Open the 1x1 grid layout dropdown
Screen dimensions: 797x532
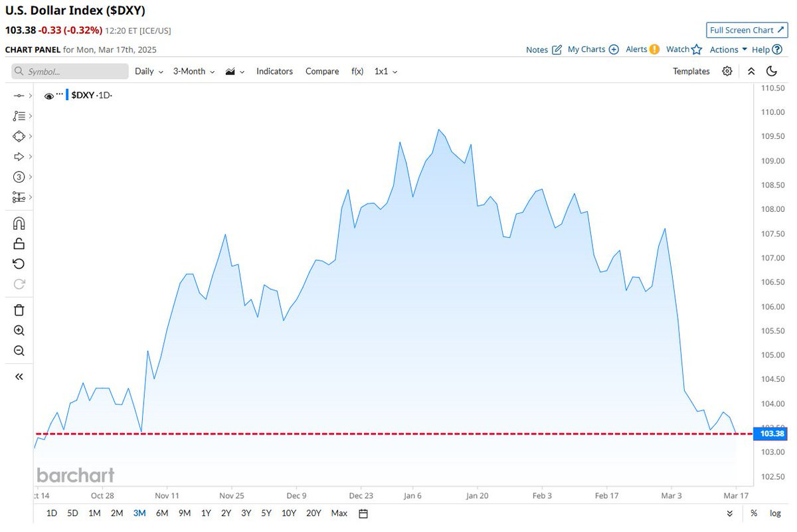[386, 71]
